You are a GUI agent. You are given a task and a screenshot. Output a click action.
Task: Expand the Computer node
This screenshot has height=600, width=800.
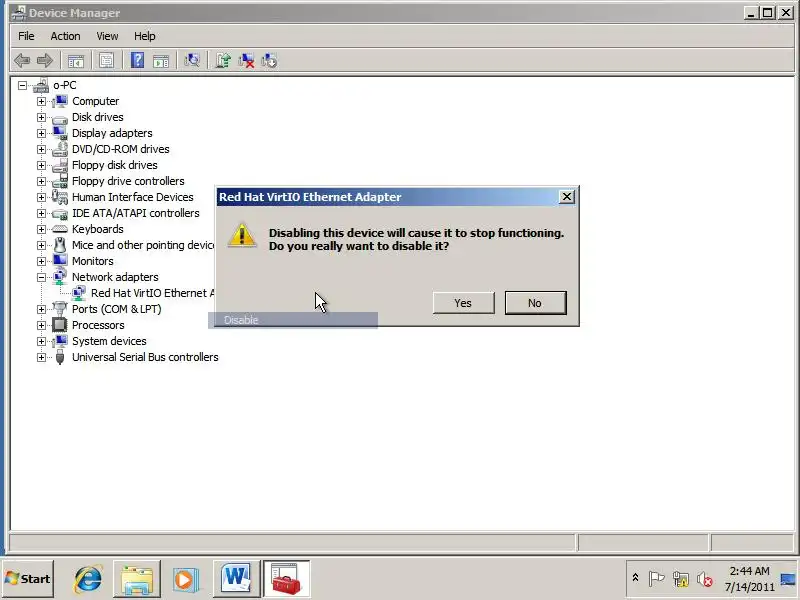coord(41,101)
